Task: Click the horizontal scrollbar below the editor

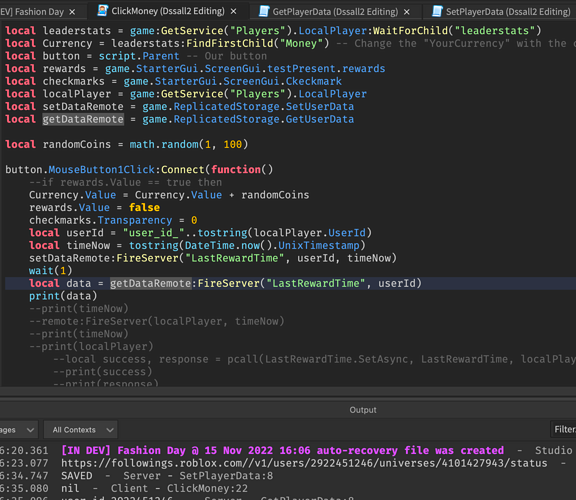Action: pyautogui.click(x=288, y=391)
